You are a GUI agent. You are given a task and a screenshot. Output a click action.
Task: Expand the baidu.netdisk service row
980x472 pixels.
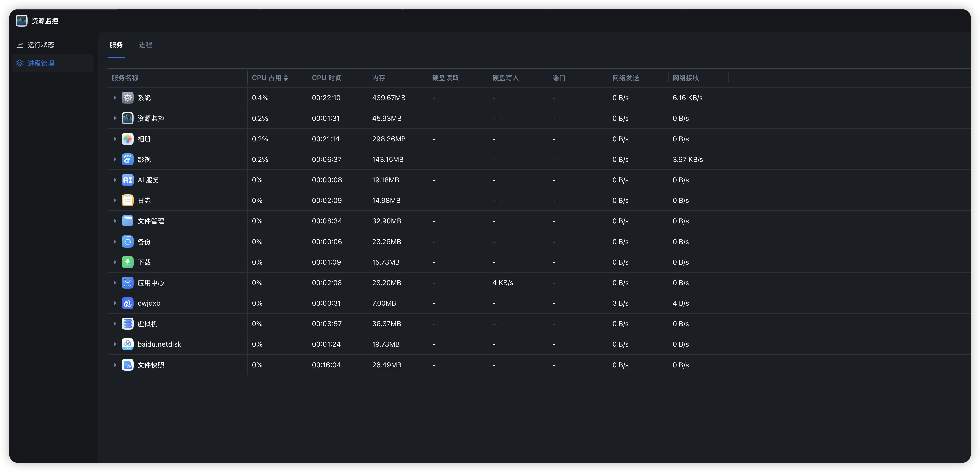pyautogui.click(x=114, y=344)
